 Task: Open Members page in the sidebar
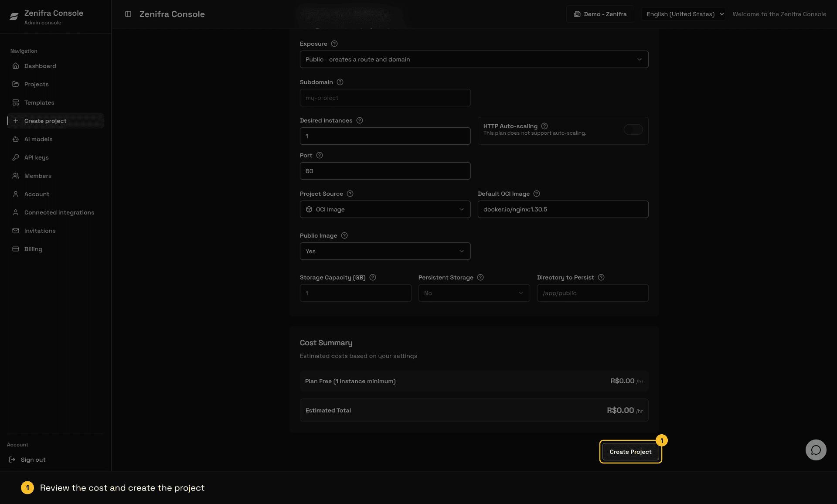55,176
